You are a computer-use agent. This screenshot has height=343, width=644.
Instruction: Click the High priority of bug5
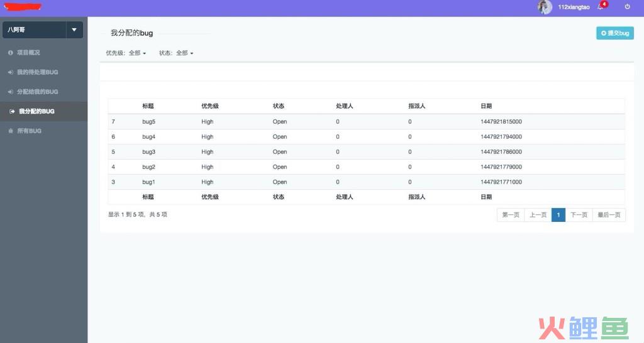[208, 121]
